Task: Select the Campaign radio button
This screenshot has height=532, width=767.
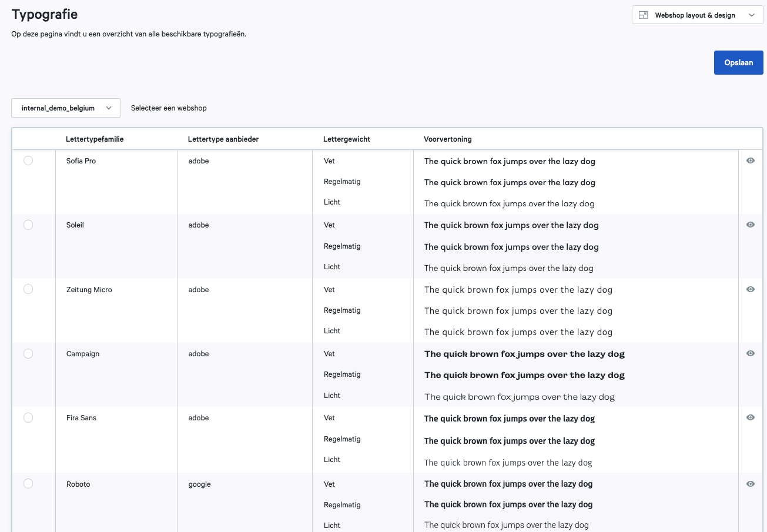Action: point(28,353)
